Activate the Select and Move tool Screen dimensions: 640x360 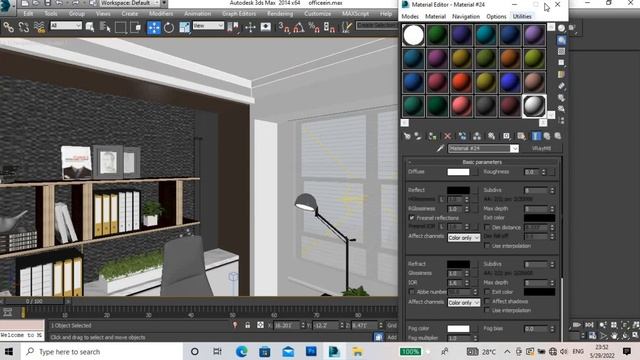tap(154, 27)
